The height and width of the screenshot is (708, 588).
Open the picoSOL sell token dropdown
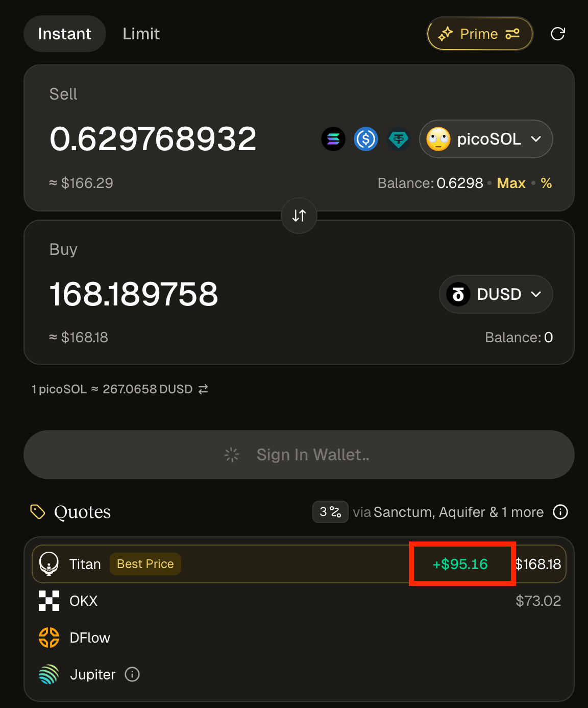(x=486, y=139)
